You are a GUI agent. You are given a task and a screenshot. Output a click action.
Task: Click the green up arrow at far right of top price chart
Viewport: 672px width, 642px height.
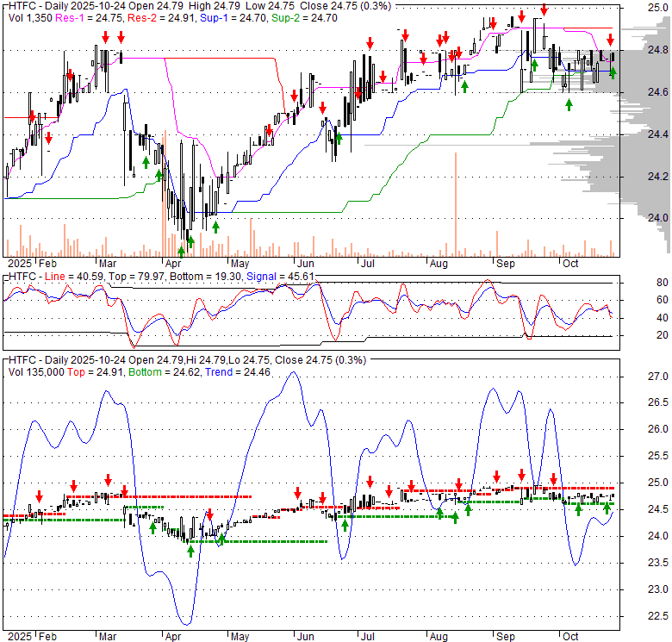[613, 73]
